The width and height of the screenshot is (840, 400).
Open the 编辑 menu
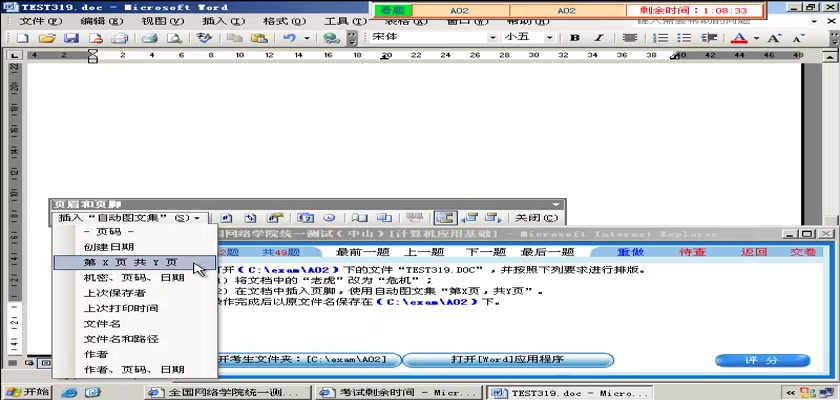click(x=102, y=21)
